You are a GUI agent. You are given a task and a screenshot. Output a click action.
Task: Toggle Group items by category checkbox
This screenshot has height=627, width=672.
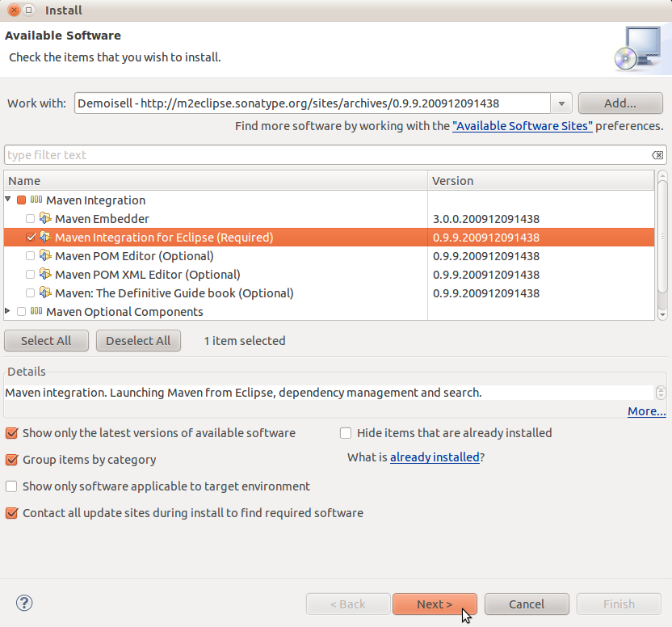click(x=11, y=460)
